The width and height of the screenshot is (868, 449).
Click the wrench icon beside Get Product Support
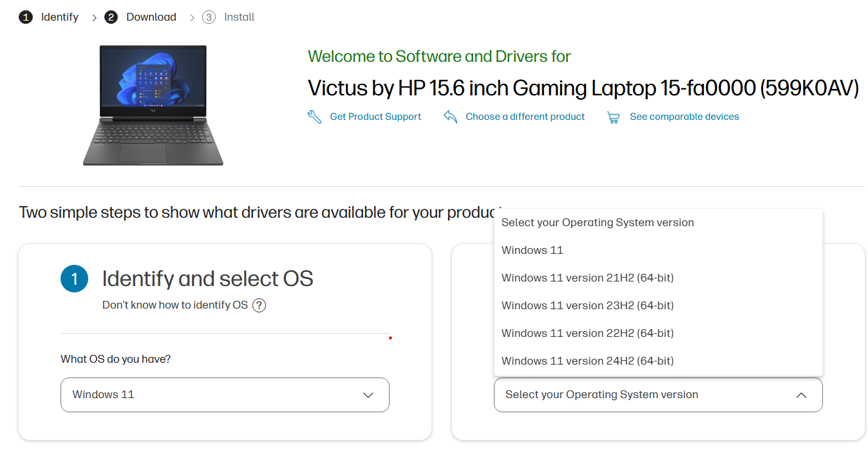coord(314,117)
